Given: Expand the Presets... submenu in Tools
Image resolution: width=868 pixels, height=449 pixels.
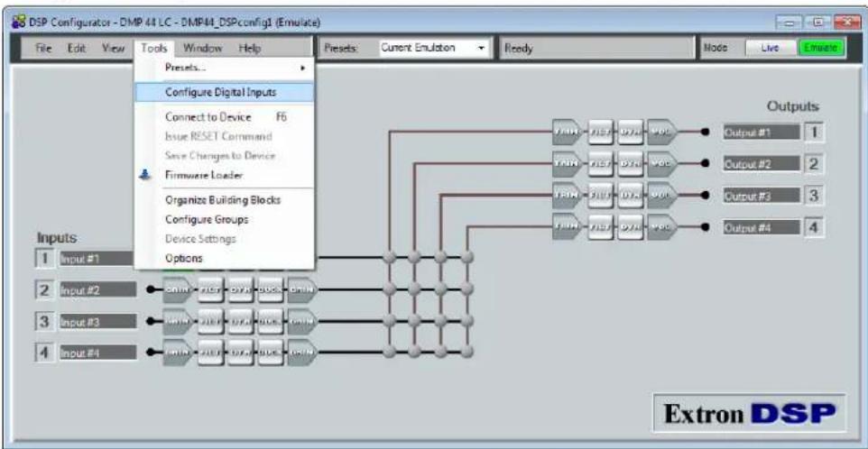Looking at the screenshot, I should click(x=224, y=68).
